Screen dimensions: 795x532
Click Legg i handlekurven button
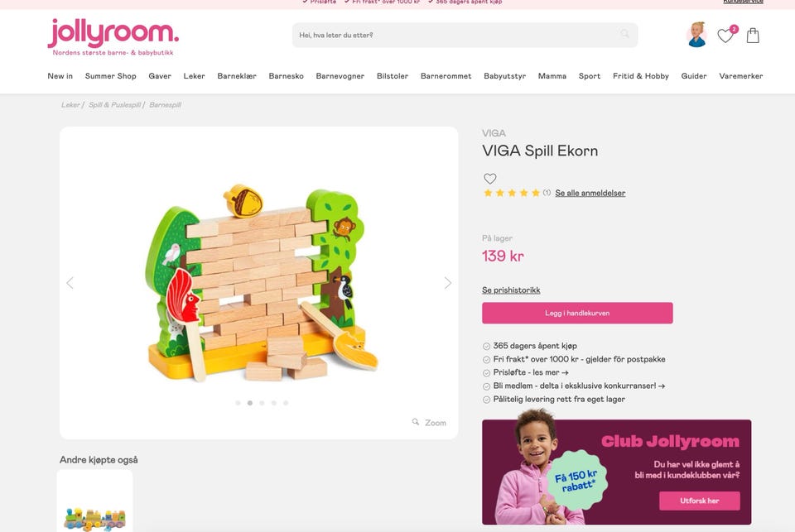pyautogui.click(x=577, y=313)
